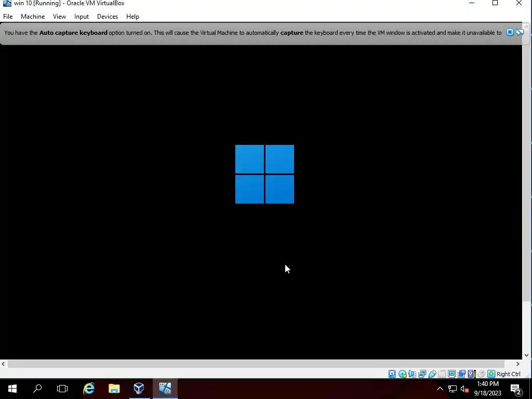Click the USB devices status icon
The height and width of the screenshot is (399, 532).
[432, 374]
